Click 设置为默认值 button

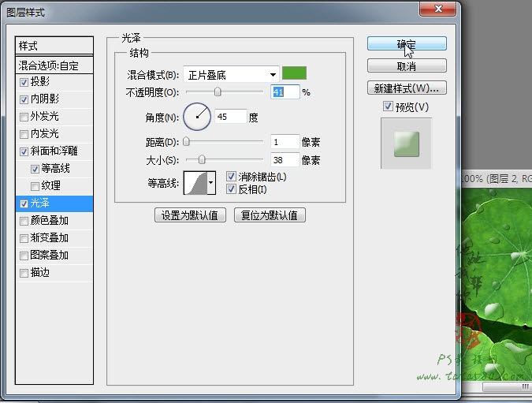190,215
